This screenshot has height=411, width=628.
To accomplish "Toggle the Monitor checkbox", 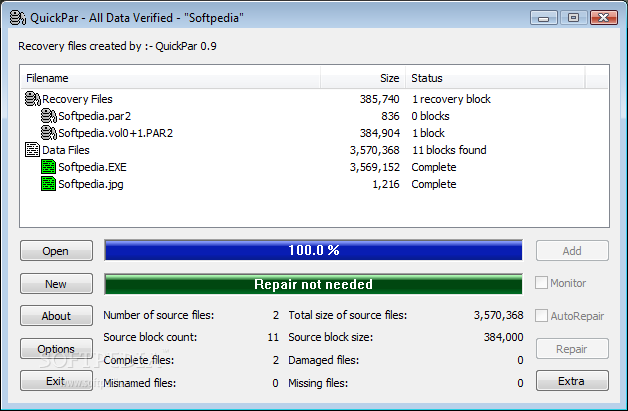I will tap(541, 283).
